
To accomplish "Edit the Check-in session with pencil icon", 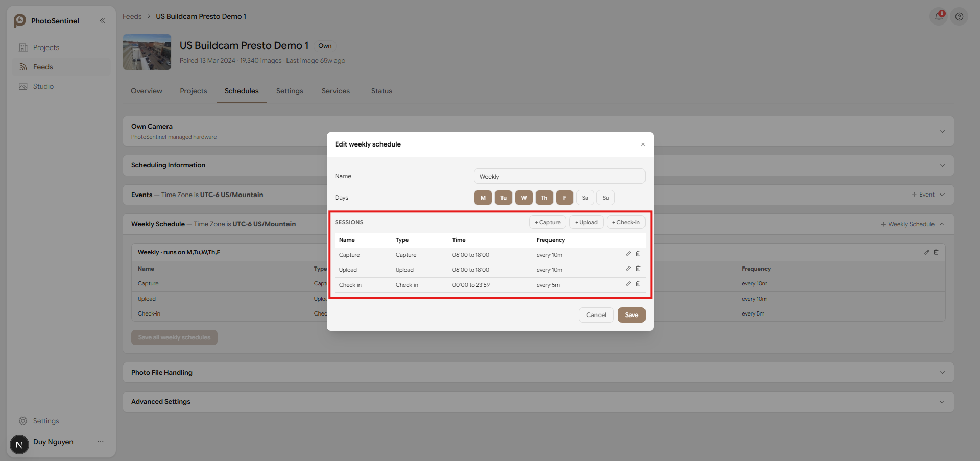I will pos(628,284).
